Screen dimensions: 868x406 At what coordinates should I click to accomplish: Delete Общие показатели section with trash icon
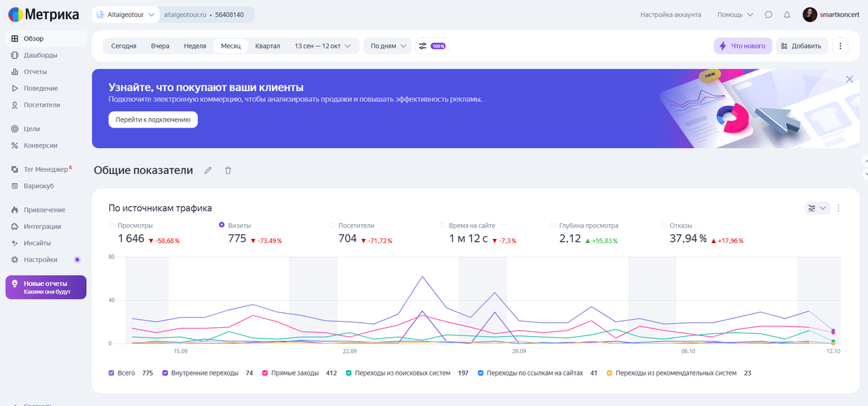228,170
